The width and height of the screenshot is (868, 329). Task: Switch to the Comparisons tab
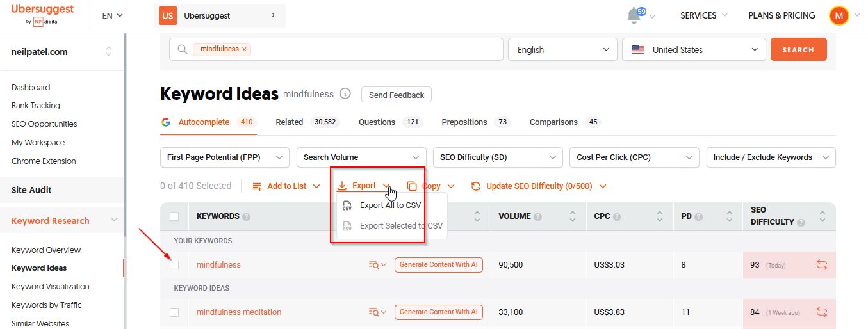coord(565,122)
